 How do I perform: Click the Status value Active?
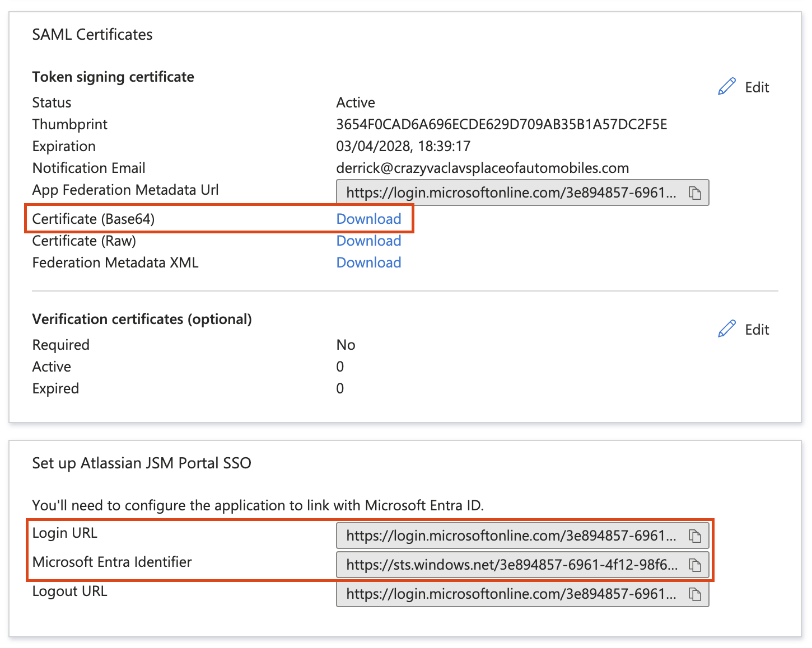pos(356,102)
